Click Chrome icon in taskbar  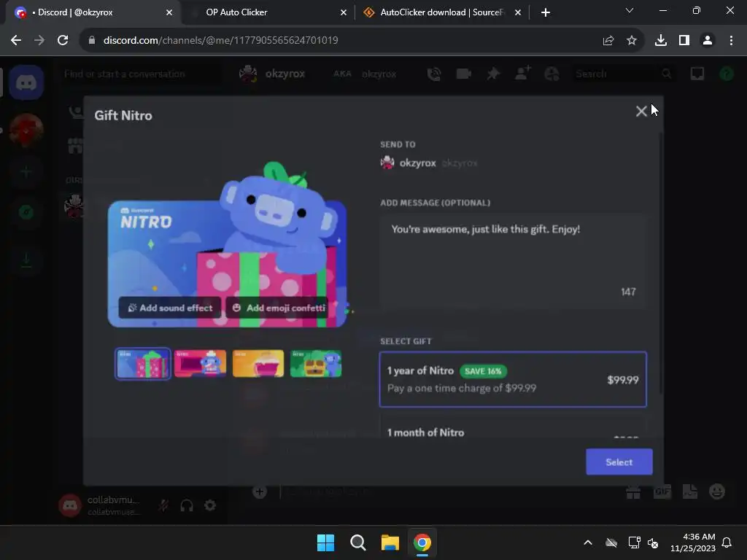(x=422, y=542)
